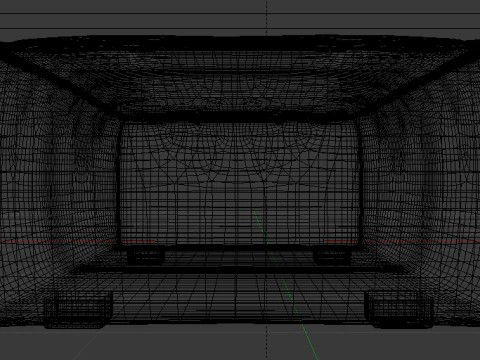This screenshot has width=480, height=360.
Task: Select the far left foot of wireframe model
Action: [146, 257]
